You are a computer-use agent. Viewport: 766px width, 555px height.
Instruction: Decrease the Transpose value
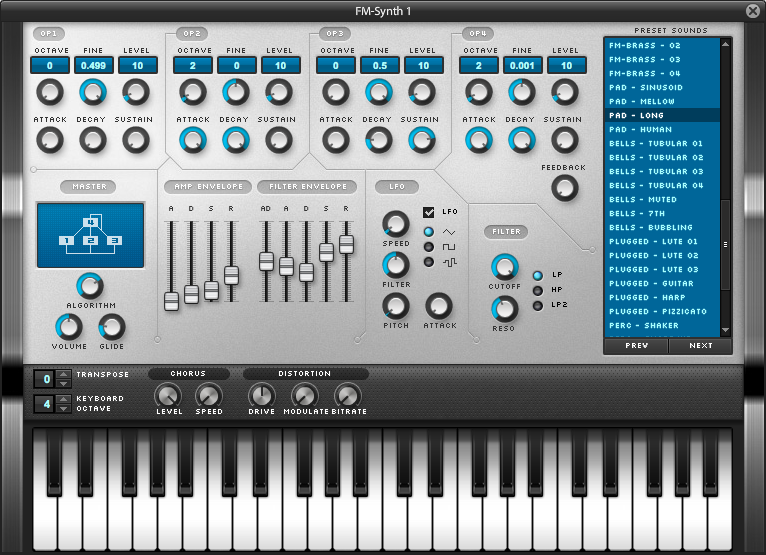point(64,384)
